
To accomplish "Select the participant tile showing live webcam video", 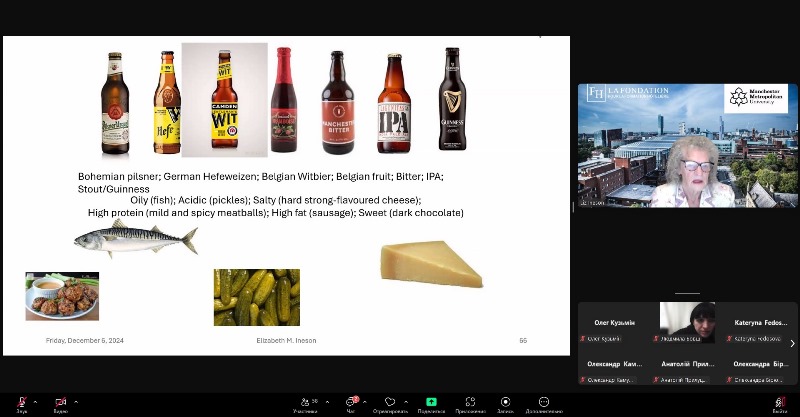I will 687,323.
